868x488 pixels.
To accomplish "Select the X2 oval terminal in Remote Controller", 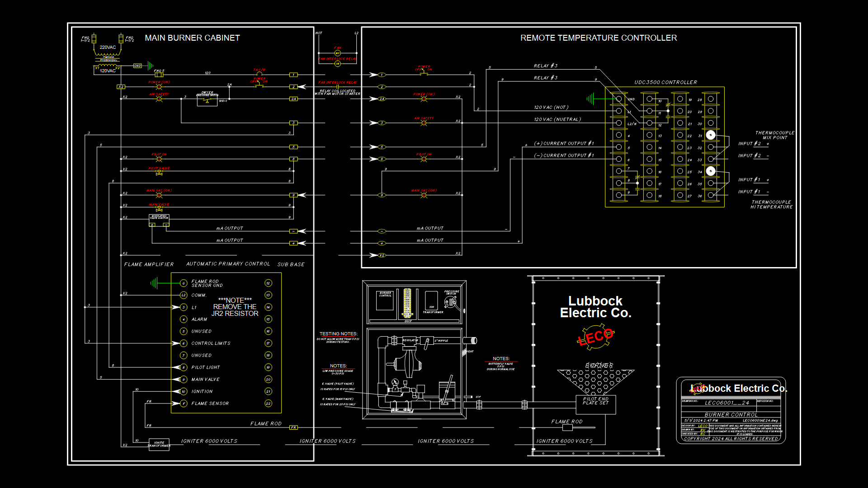I will (x=382, y=255).
